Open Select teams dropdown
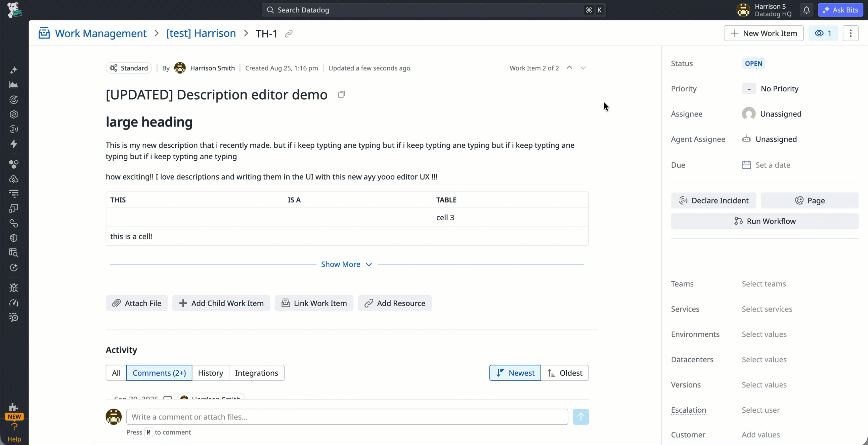The image size is (868, 445). coord(764,284)
